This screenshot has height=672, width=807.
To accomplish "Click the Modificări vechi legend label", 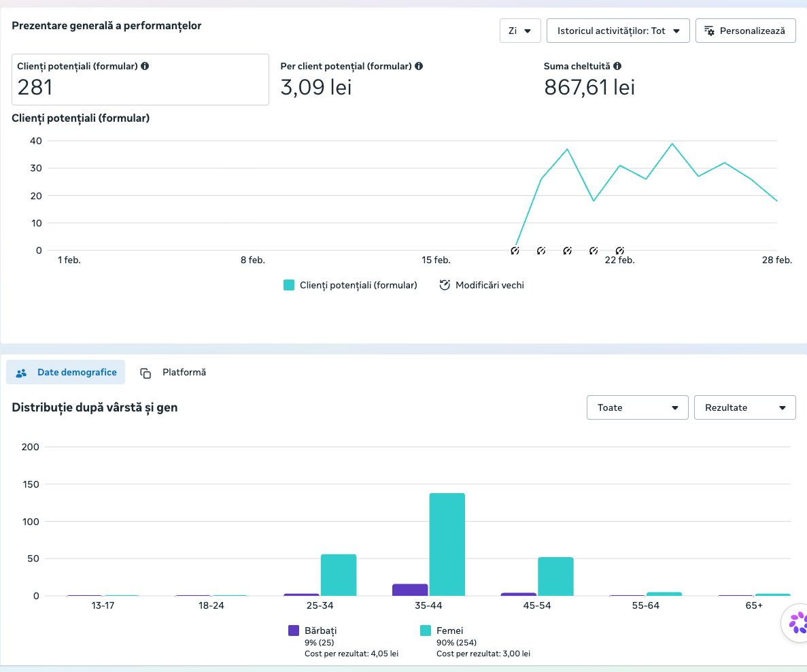I will click(x=490, y=285).
